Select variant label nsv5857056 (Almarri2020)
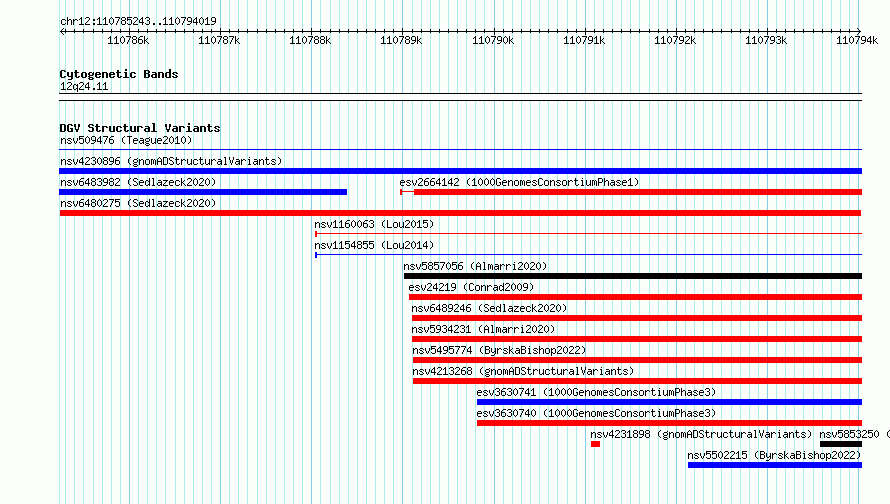Viewport: 890px width, 504px height. tap(475, 266)
